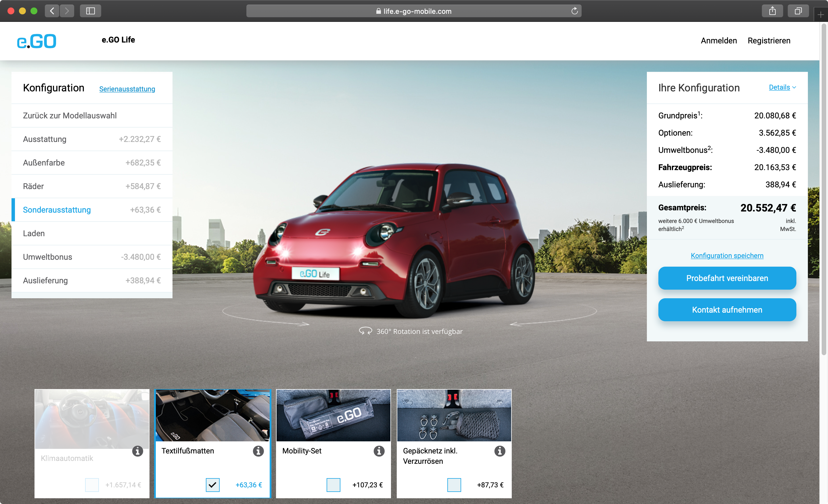The image size is (828, 504).
Task: Enable the Mobility-Set checkbox
Action: point(333,485)
